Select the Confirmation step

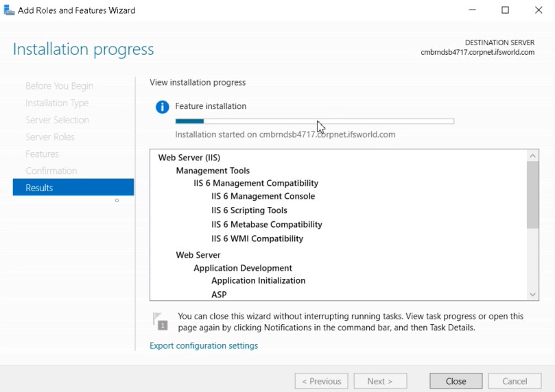click(51, 171)
